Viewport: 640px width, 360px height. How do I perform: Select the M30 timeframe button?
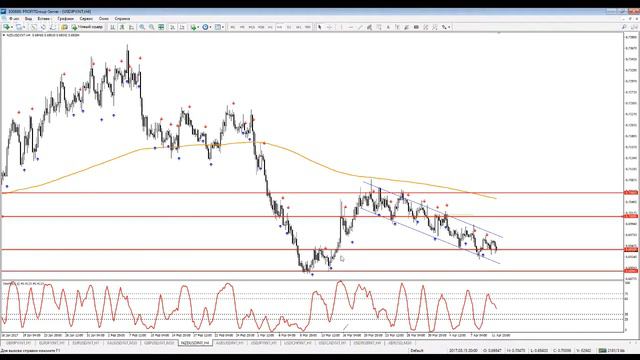pyautogui.click(x=261, y=27)
